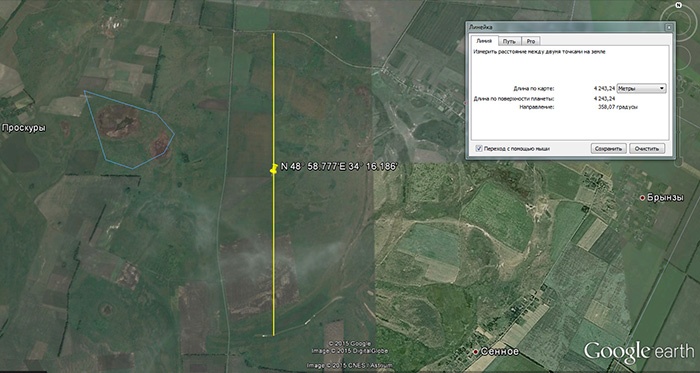The image size is (700, 373).
Task: Click the Брынзы settlement marker dot
Action: tap(643, 198)
